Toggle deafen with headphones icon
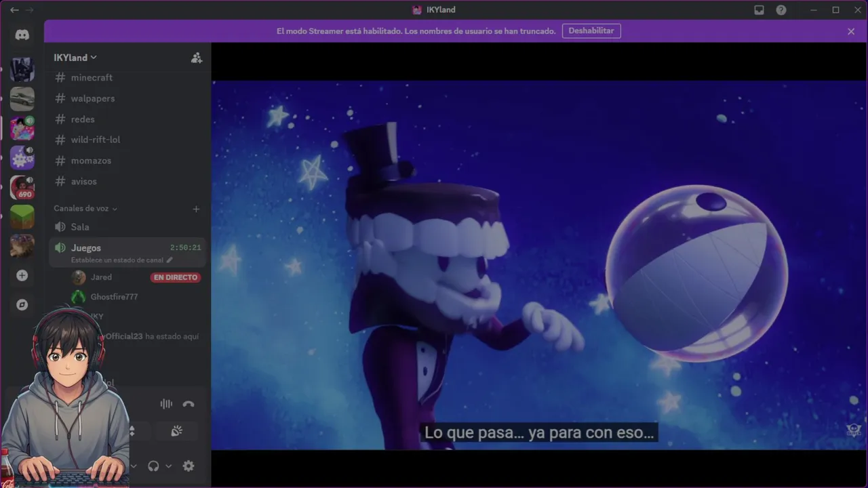Viewport: 868px width, 488px height. point(153,466)
